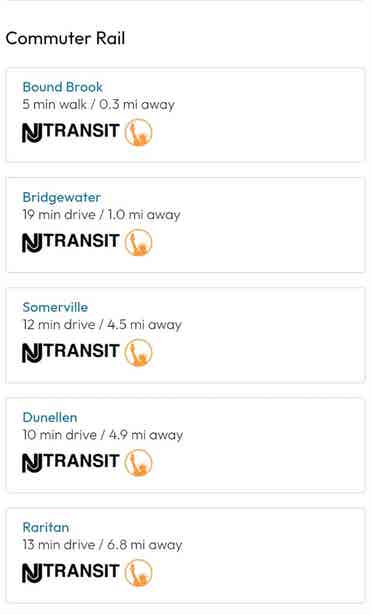Click the NJ Transit logo under Raritan
The width and height of the screenshot is (372, 615).
(x=71, y=572)
